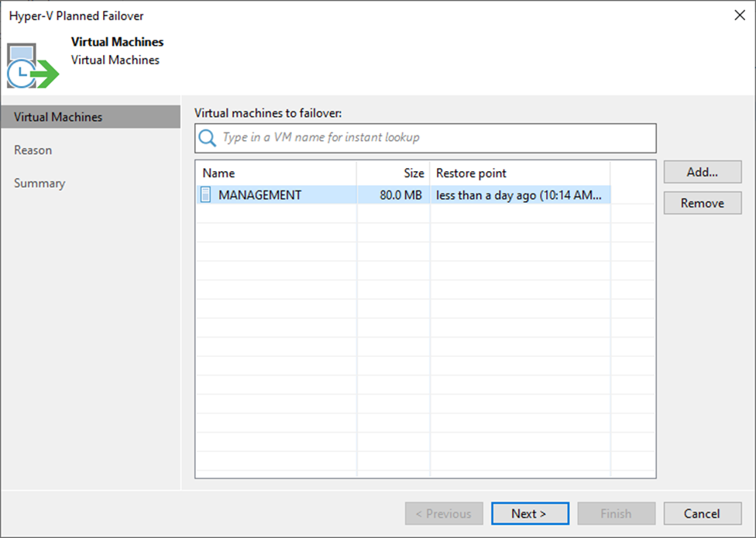Image resolution: width=756 pixels, height=538 pixels.
Task: Go to the Reason wizard step
Action: [x=33, y=150]
